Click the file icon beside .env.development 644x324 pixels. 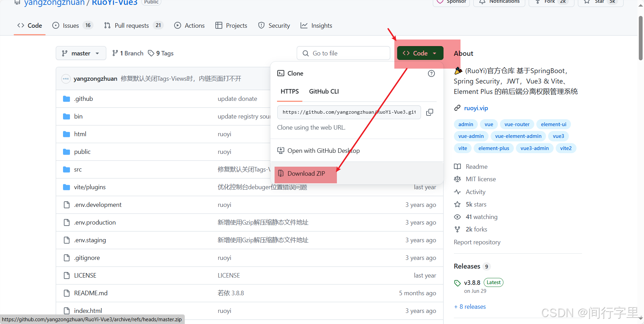coord(66,205)
